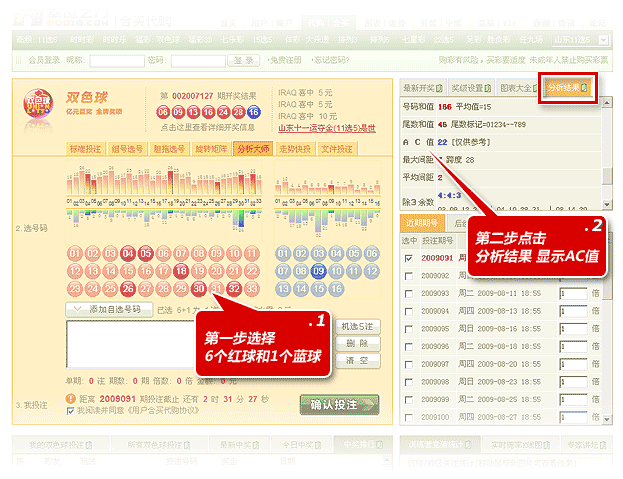This screenshot has width=623, height=479.
Task: Select blue ball number 06
Action: [x=371, y=253]
